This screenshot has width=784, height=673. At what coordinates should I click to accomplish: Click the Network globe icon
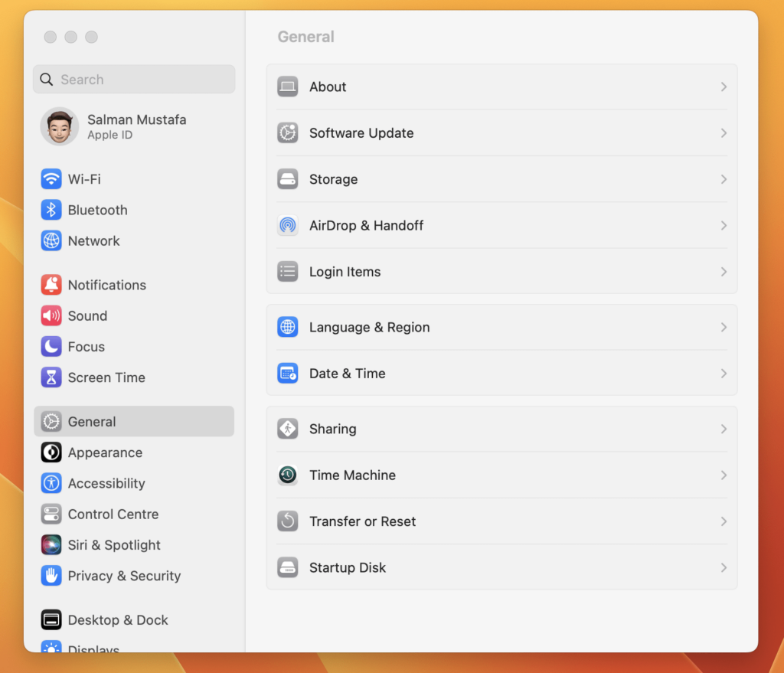(x=51, y=241)
